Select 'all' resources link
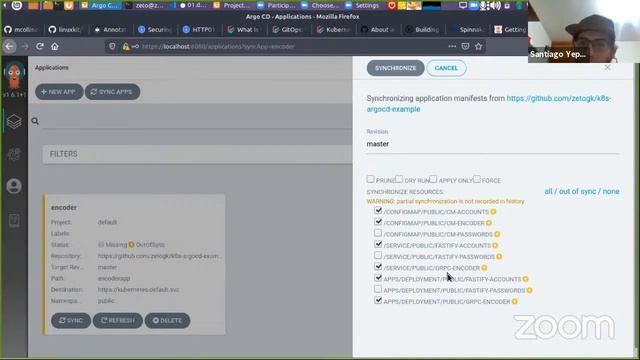The image size is (640, 360). coord(548,191)
